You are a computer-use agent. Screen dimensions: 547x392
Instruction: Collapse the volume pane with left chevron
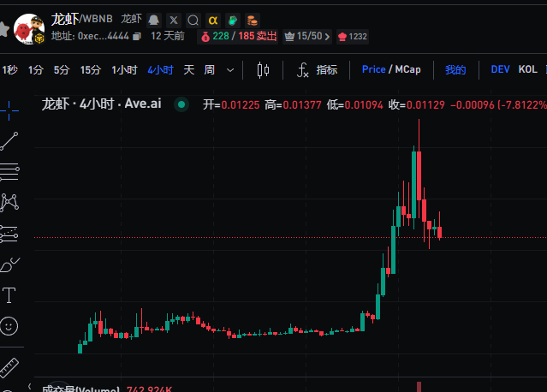point(30,386)
